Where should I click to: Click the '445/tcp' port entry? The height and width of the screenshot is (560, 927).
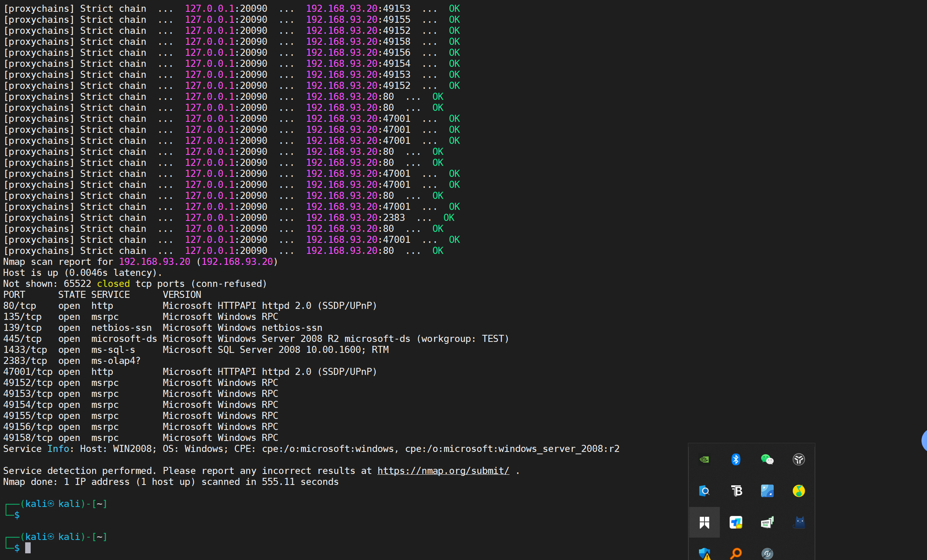click(x=22, y=339)
